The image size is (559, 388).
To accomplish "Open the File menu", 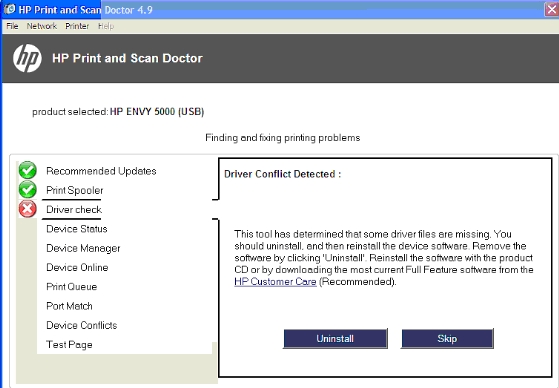I will (x=12, y=26).
